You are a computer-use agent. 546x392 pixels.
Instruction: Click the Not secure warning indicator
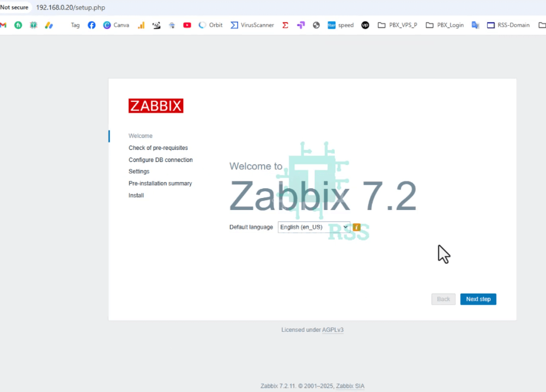14,7
